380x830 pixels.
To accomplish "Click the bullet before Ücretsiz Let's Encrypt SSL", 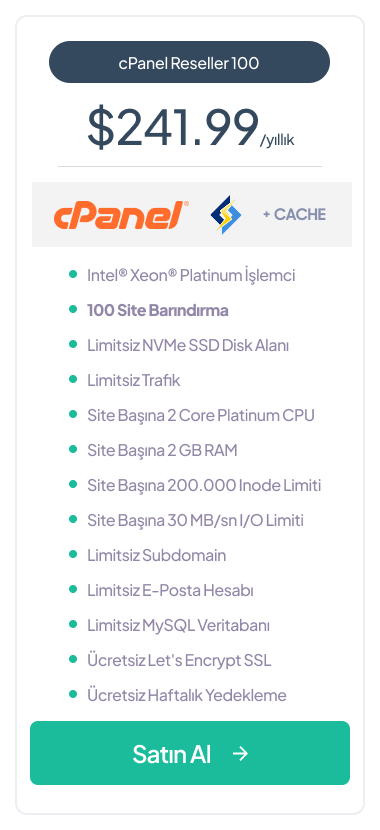I will tap(73, 659).
